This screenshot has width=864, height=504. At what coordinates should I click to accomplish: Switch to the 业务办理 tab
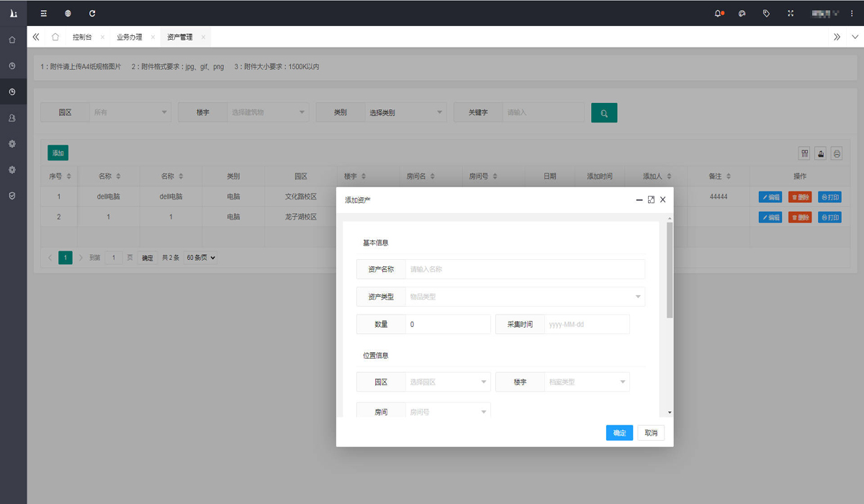tap(130, 37)
